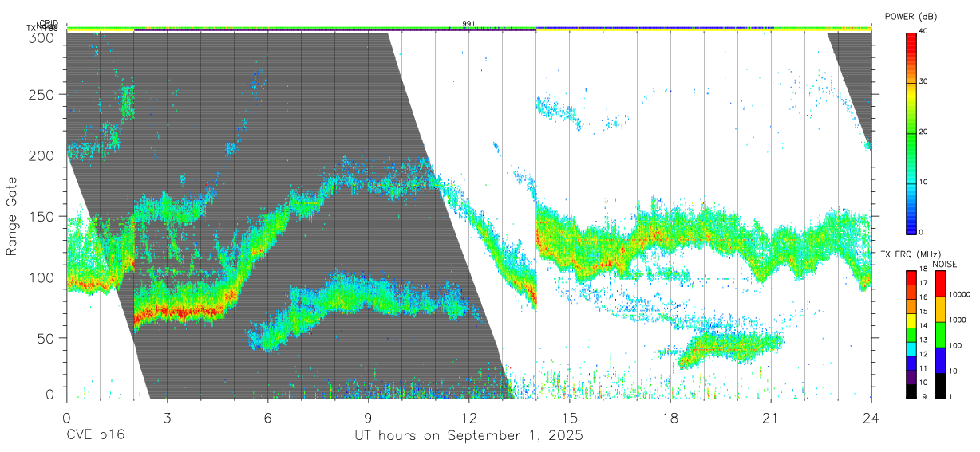The height and width of the screenshot is (452, 980).
Task: Click the red 17–18 MHz TX FRQ swatch
Action: click(x=911, y=277)
